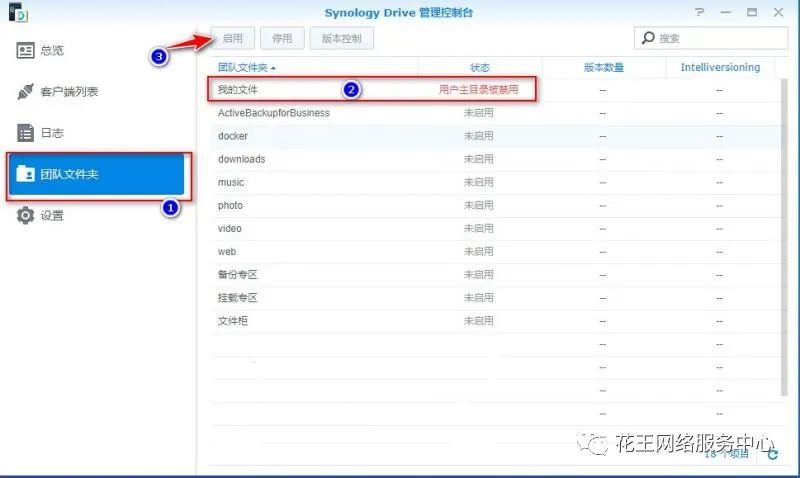Viewport: 800px width, 478px height.
Task: Select the music folder row
Action: (x=495, y=182)
